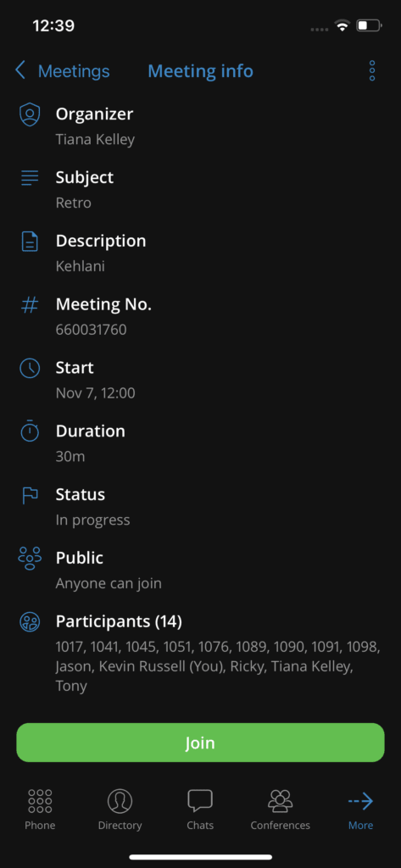Tap the participants list text

point(218,666)
